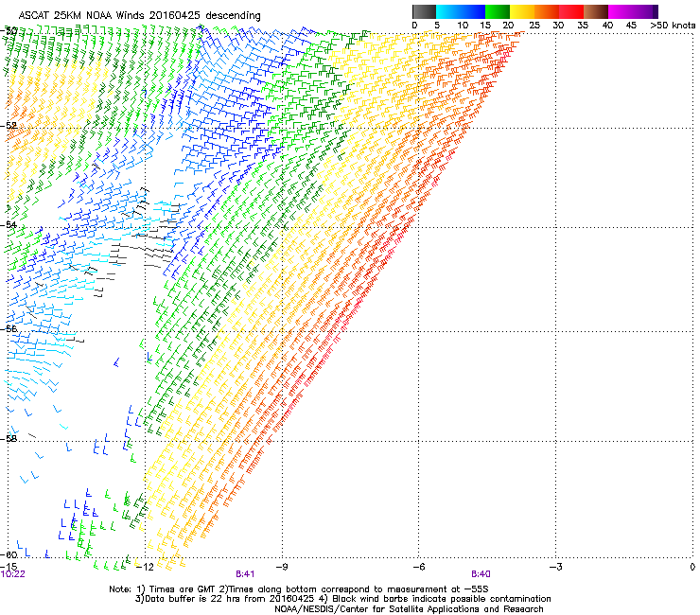Screen dimensions: 700x615
Task: Click the green 15-20 knots legend segment
Action: pyautogui.click(x=498, y=11)
